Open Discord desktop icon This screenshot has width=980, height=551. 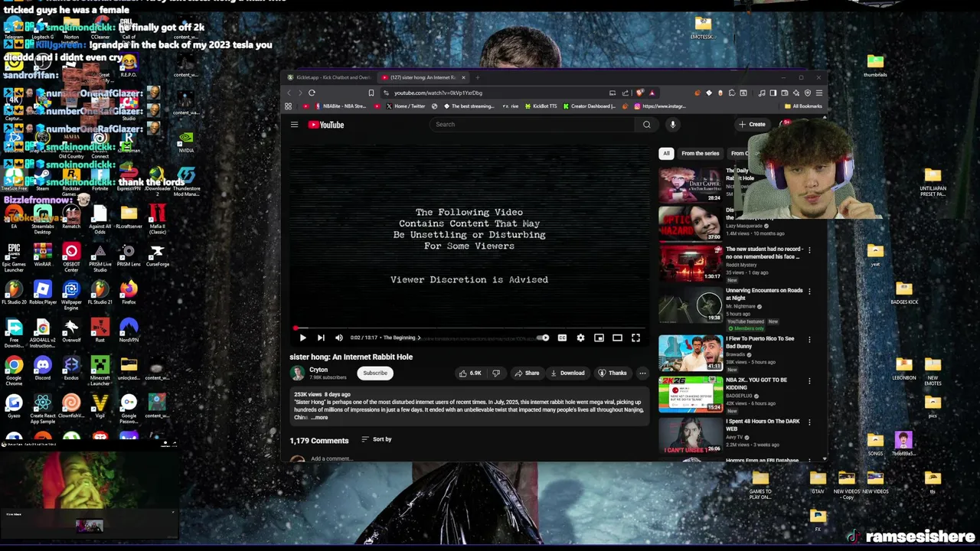click(x=43, y=368)
